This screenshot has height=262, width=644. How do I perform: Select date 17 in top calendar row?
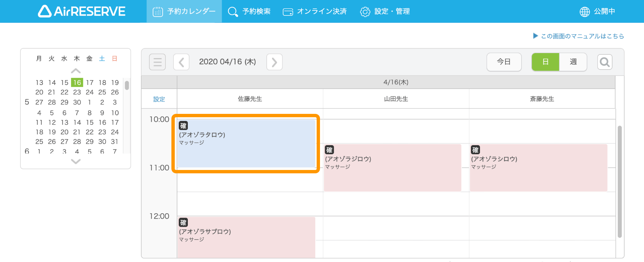(x=90, y=82)
